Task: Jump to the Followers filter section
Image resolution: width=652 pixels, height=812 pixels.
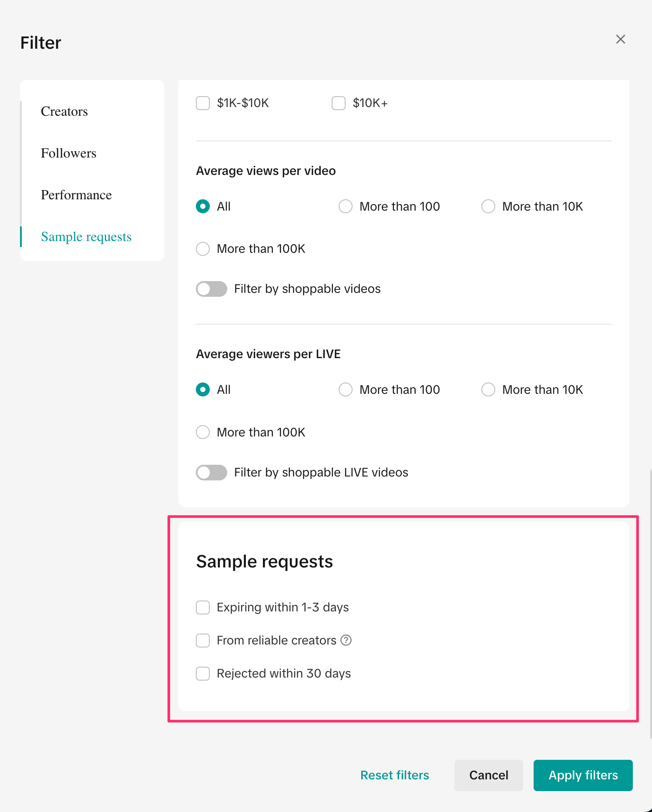Action: click(x=69, y=153)
